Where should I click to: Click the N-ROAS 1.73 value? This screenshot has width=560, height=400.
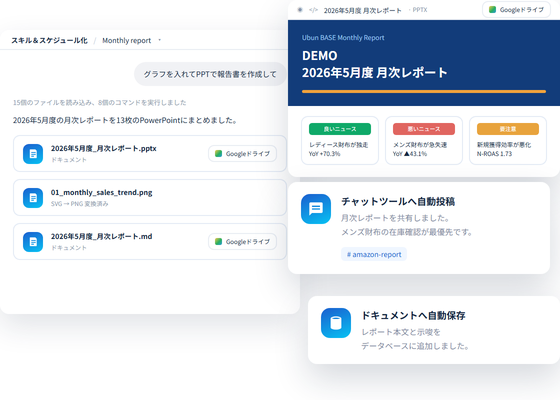[494, 154]
